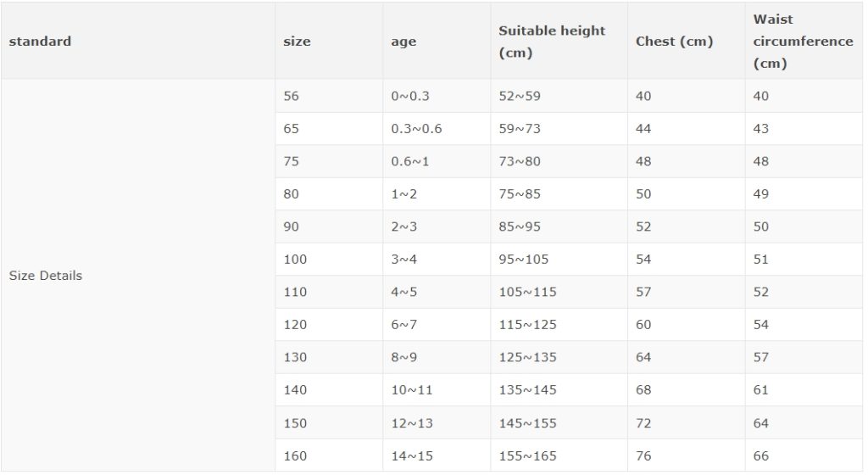Select chest value 57 cell
This screenshot has height=475, width=868.
tap(687, 292)
